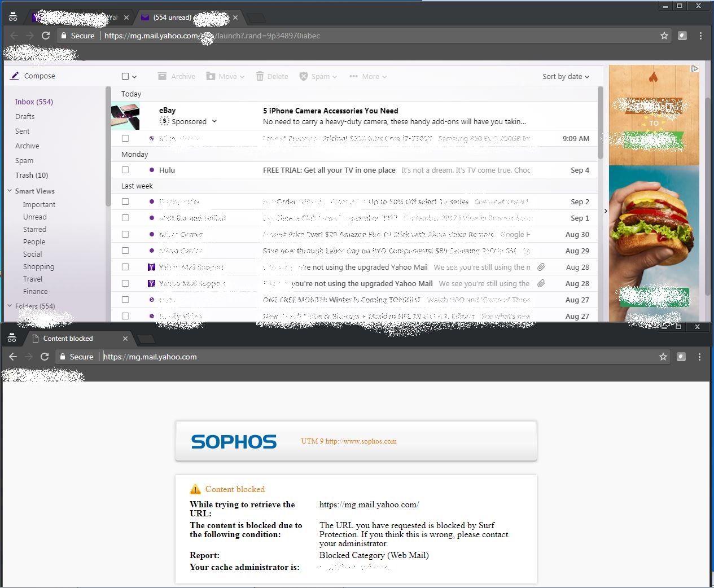
Task: Collapse the Smart Views section
Action: 10,191
